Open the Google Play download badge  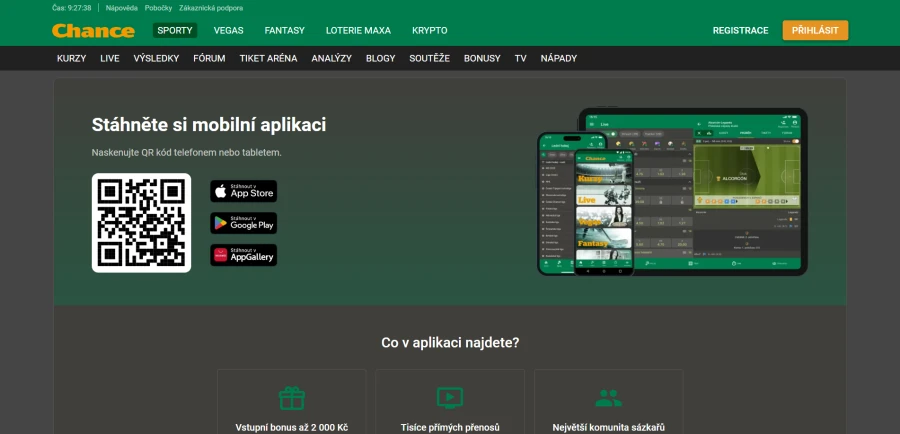[x=243, y=223]
